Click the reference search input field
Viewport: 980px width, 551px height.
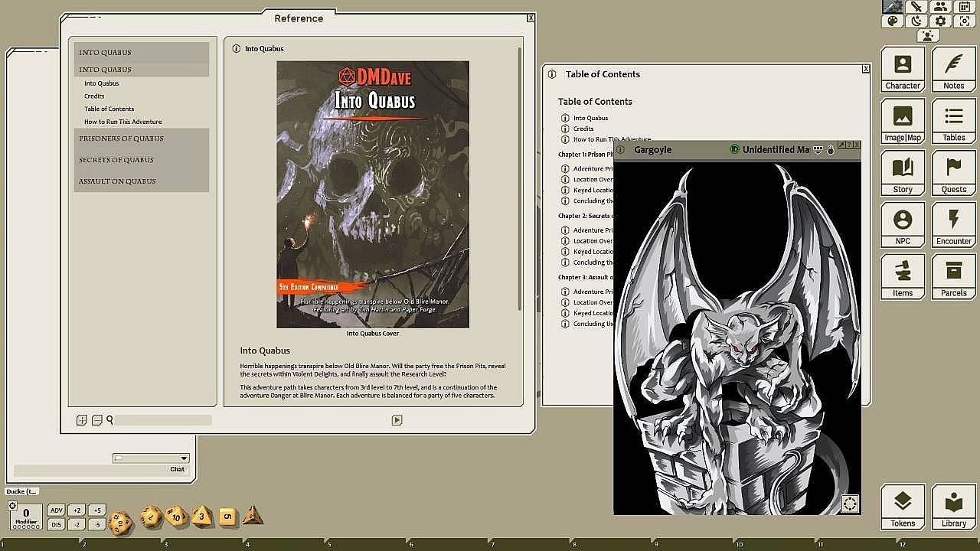click(162, 420)
